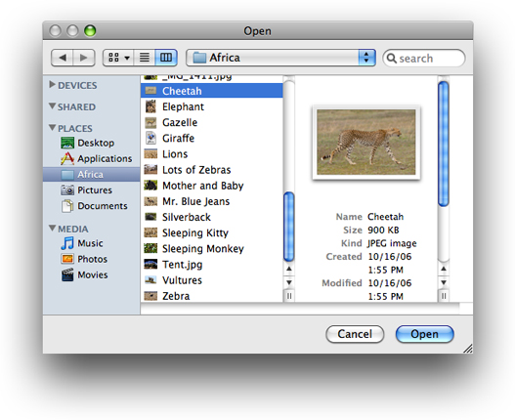The width and height of the screenshot is (515, 420).
Task: Open Music in the sidebar
Action: pos(91,243)
